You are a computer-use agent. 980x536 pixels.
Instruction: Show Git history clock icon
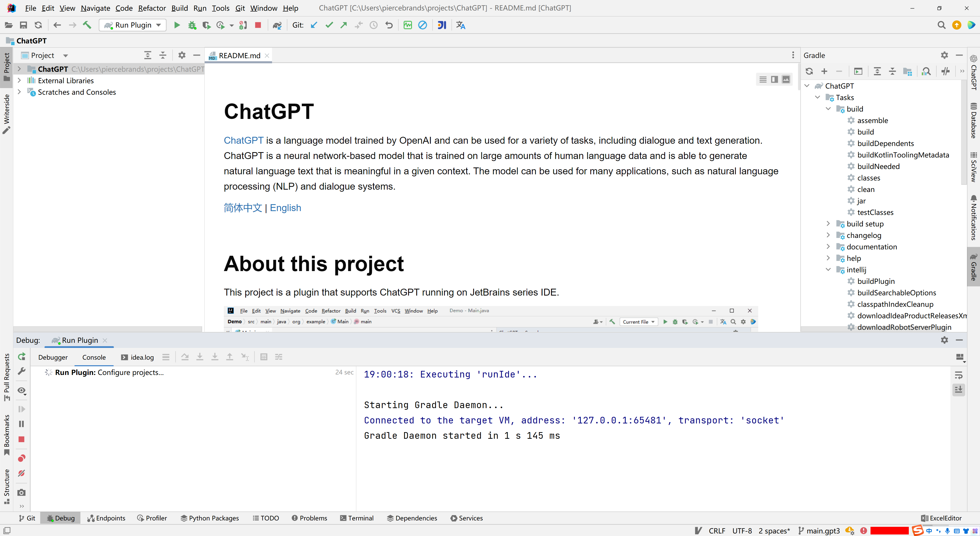tap(374, 25)
